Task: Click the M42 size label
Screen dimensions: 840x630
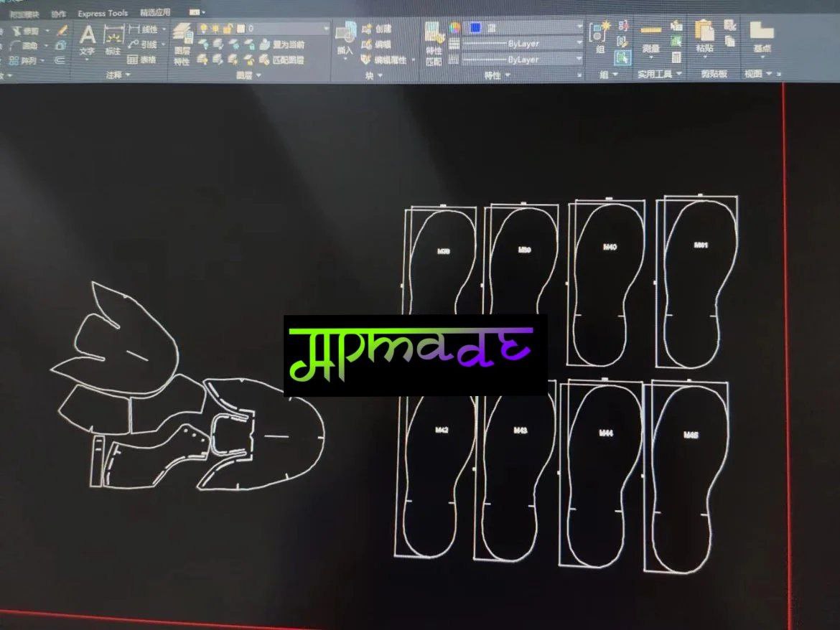Action: (x=442, y=430)
